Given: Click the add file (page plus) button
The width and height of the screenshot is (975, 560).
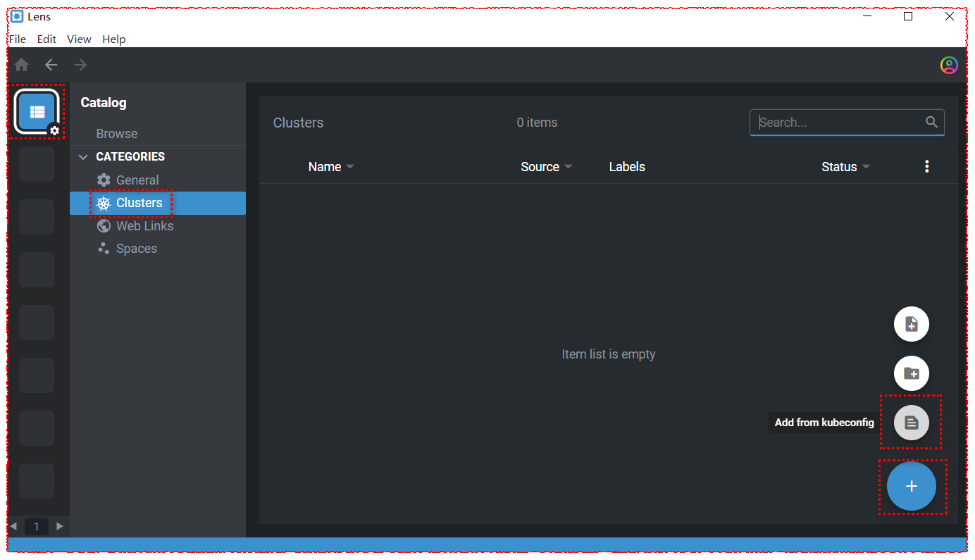Looking at the screenshot, I should 912,325.
